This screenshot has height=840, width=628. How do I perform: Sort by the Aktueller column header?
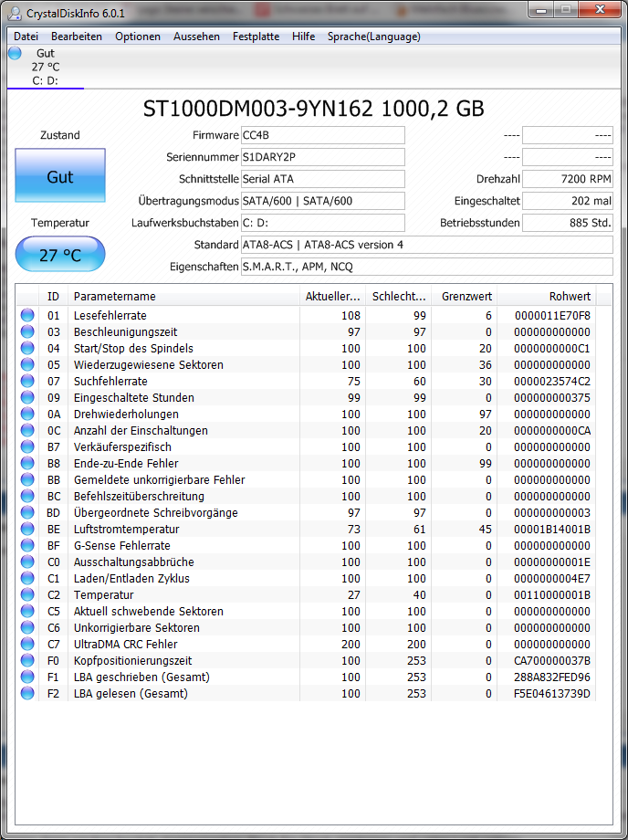click(332, 296)
